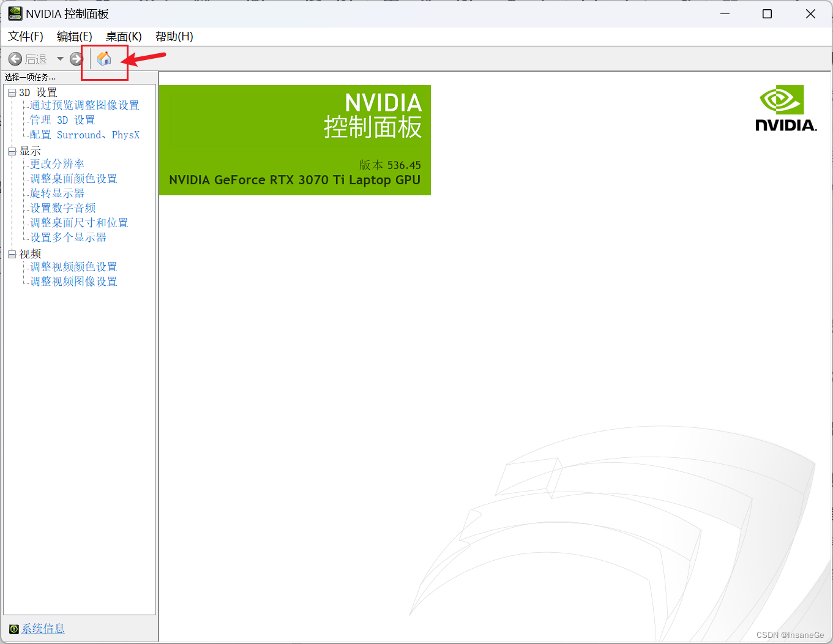Select 更改分辨率

pyautogui.click(x=57, y=164)
